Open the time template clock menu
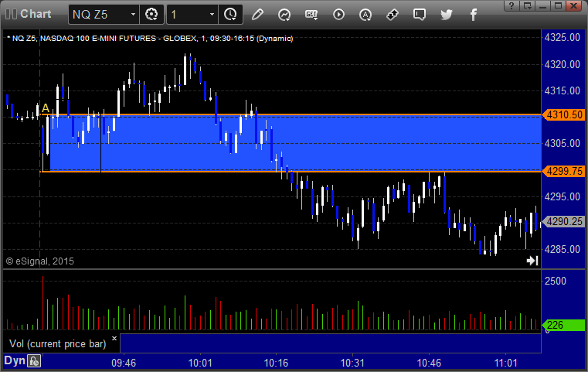This screenshot has width=588, height=372. point(230,15)
